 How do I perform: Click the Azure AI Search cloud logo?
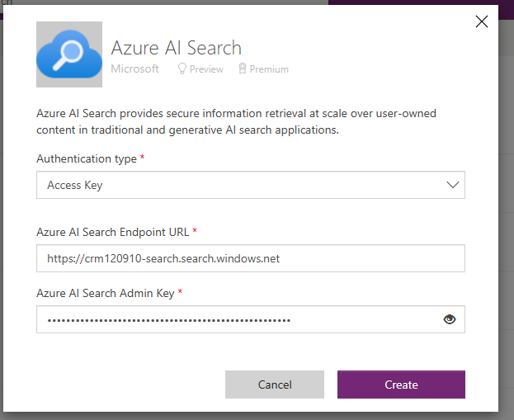69,54
